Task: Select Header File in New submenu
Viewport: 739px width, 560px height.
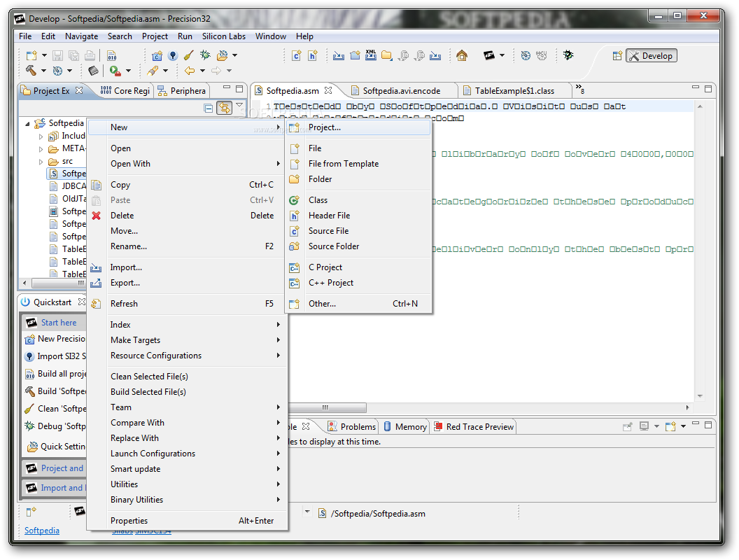Action: 359,216
